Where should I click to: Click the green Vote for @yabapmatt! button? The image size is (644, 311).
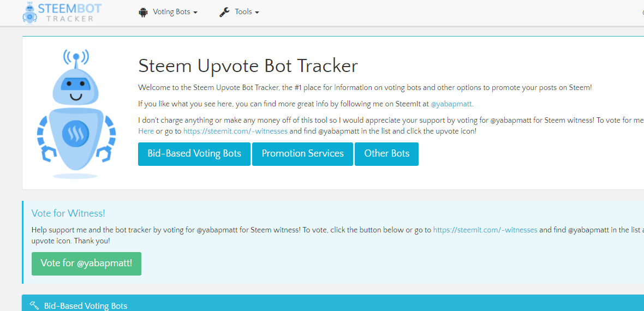coord(86,264)
